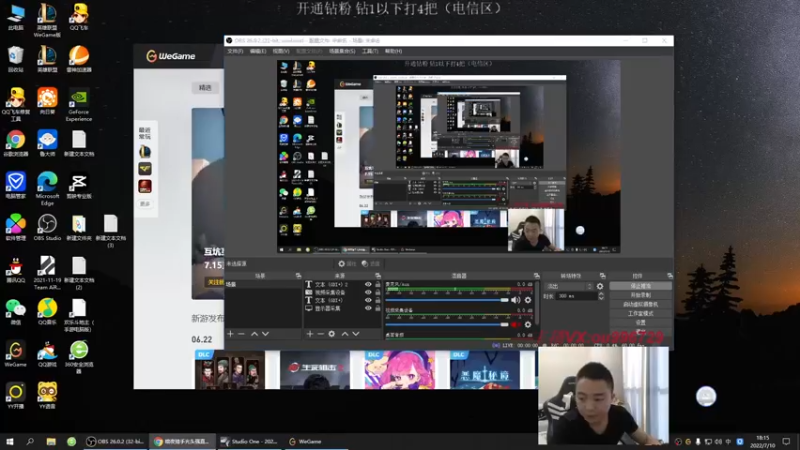800x450 pixels.
Task: Click 工作室模式 studio mode button
Action: [641, 313]
